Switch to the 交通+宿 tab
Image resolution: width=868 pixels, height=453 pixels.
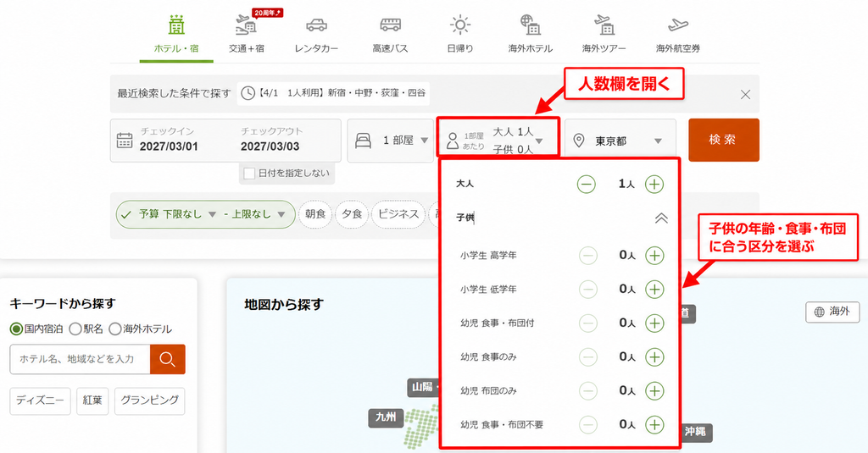click(247, 35)
